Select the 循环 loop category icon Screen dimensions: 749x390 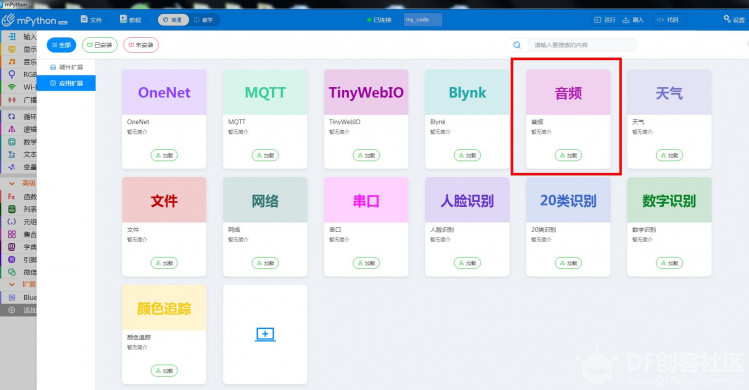point(12,117)
